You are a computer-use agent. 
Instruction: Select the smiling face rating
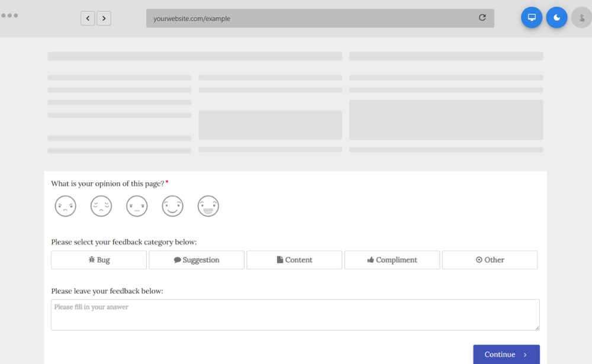[x=172, y=206]
